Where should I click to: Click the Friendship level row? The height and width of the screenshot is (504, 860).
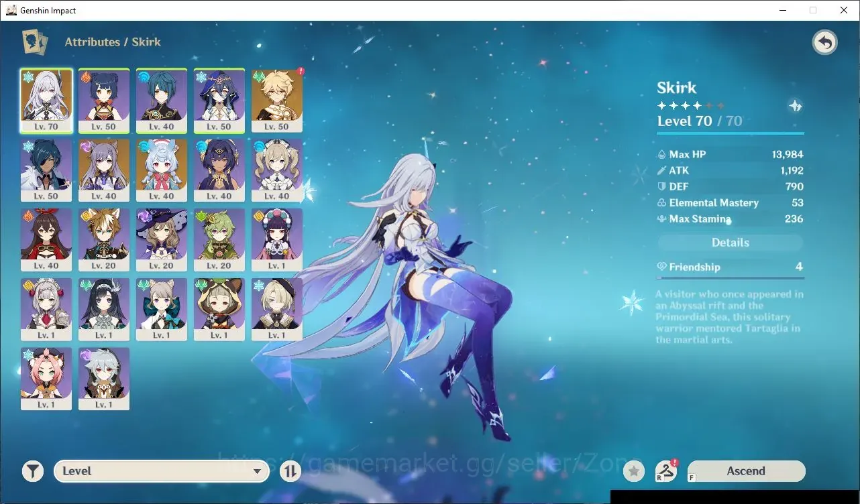(730, 267)
